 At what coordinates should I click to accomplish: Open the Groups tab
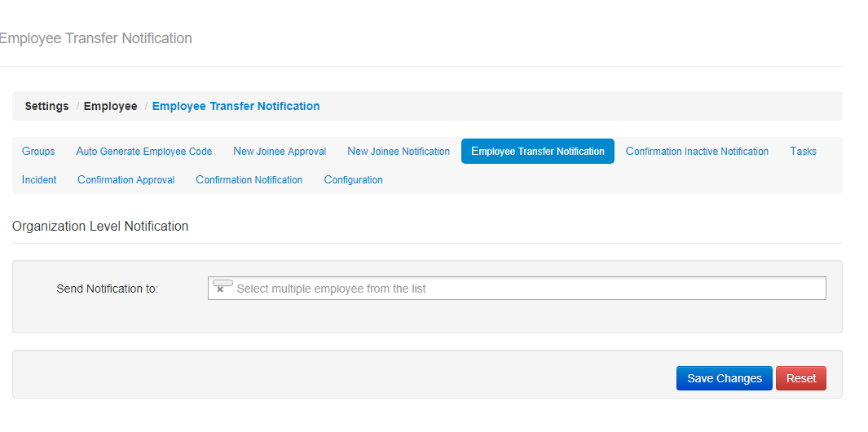pos(38,152)
